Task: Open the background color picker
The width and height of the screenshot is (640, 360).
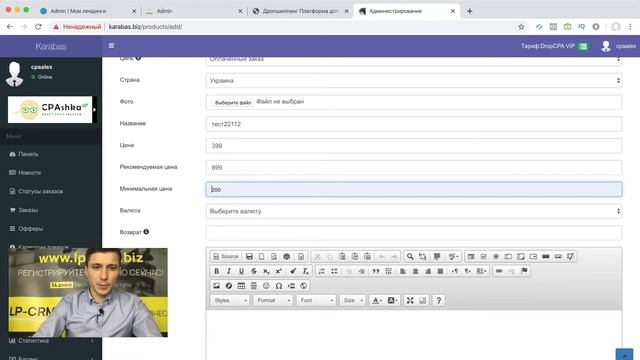Action: click(x=392, y=300)
